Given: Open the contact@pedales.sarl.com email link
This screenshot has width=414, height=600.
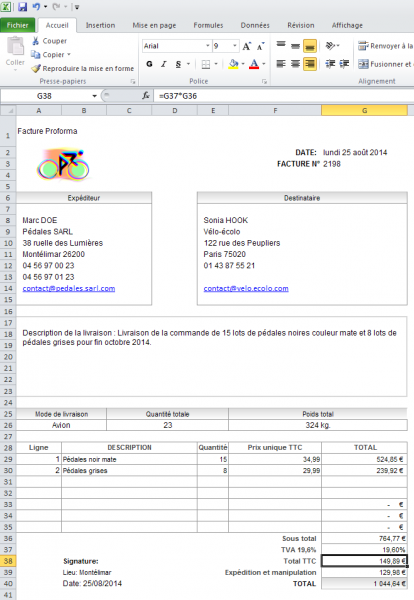Looking at the screenshot, I should point(69,289).
